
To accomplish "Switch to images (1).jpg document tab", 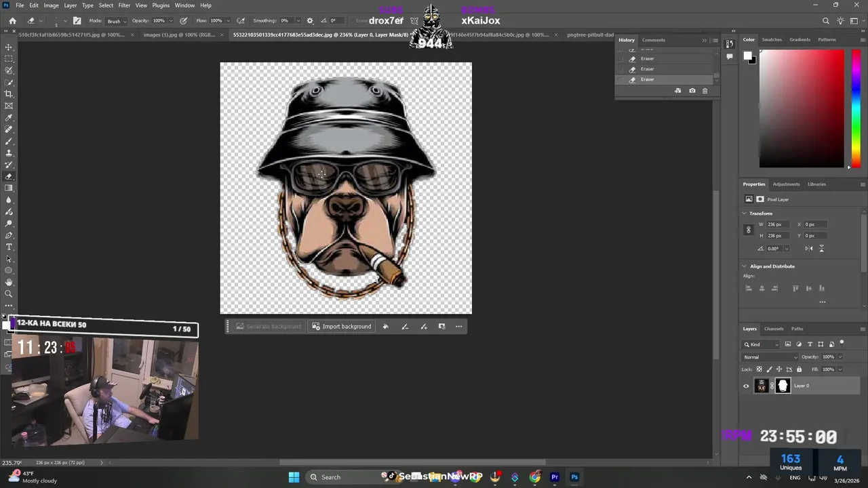I will (180, 35).
